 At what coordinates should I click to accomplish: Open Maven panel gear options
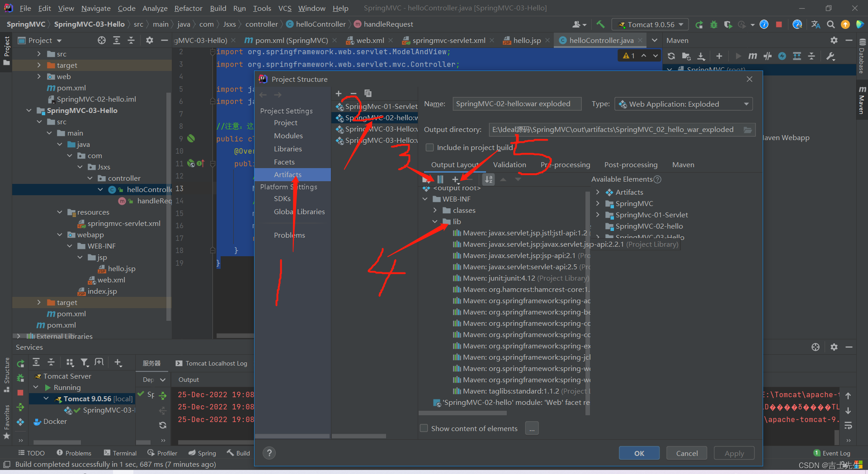pyautogui.click(x=834, y=40)
